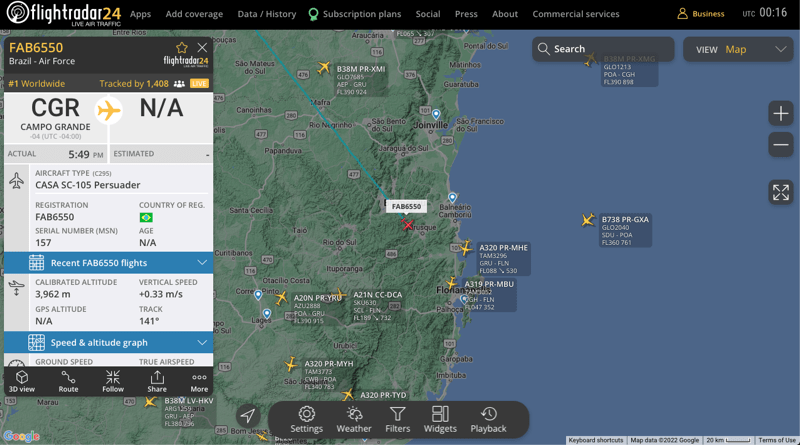Switch the map to fullscreen mode
The image size is (800, 445).
tap(781, 192)
